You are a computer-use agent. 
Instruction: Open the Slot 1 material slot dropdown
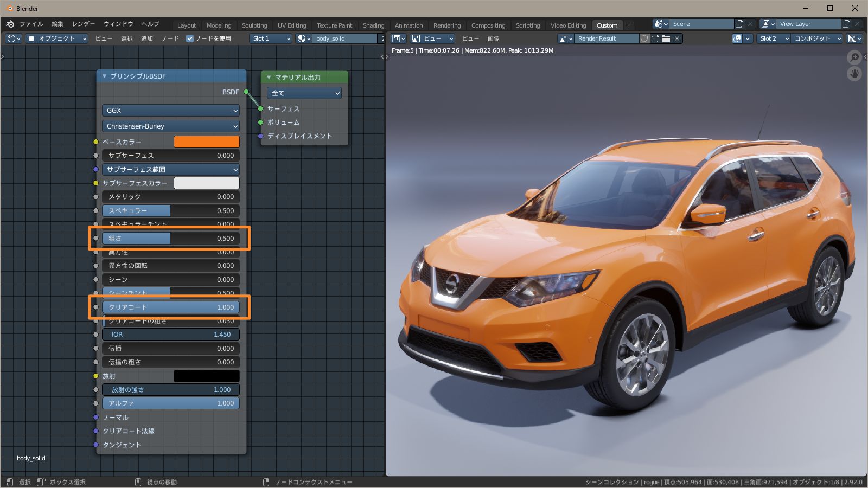[x=271, y=38]
